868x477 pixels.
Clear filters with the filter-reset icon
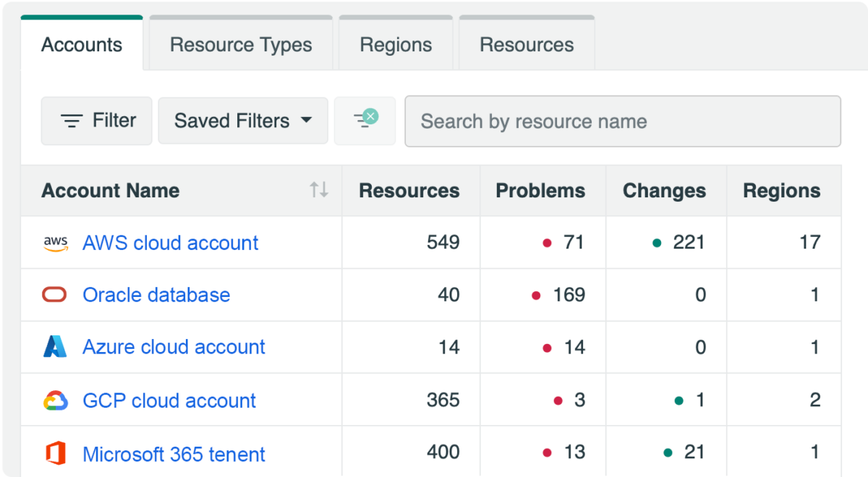[x=365, y=120]
